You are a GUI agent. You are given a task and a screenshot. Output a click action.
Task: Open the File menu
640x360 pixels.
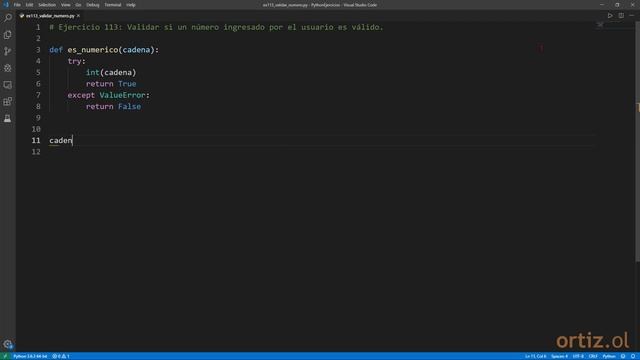(x=17, y=5)
